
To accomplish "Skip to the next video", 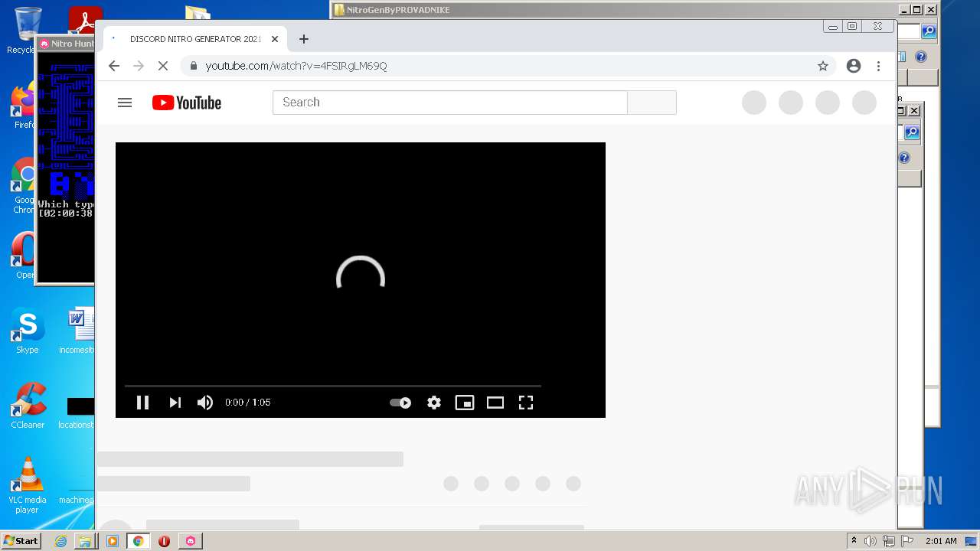I will click(x=175, y=403).
